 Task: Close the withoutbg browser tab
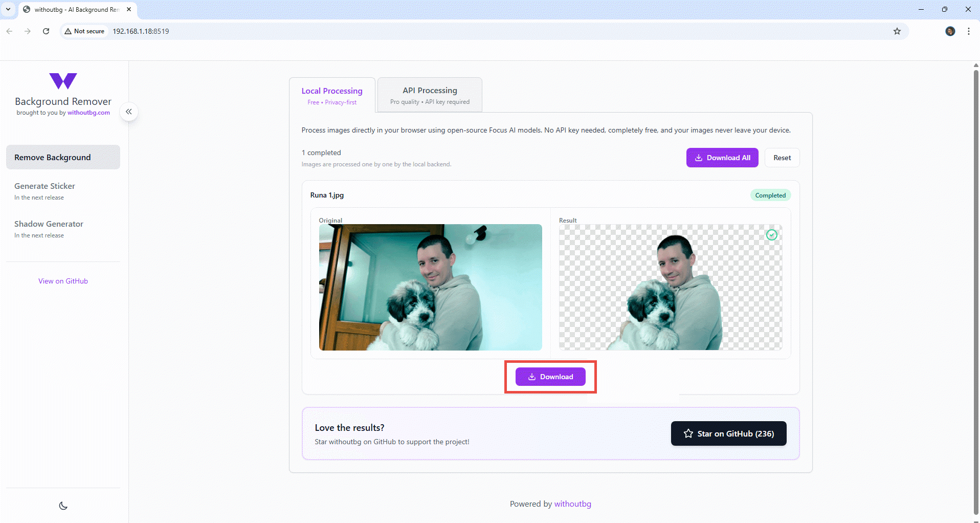[x=129, y=9]
